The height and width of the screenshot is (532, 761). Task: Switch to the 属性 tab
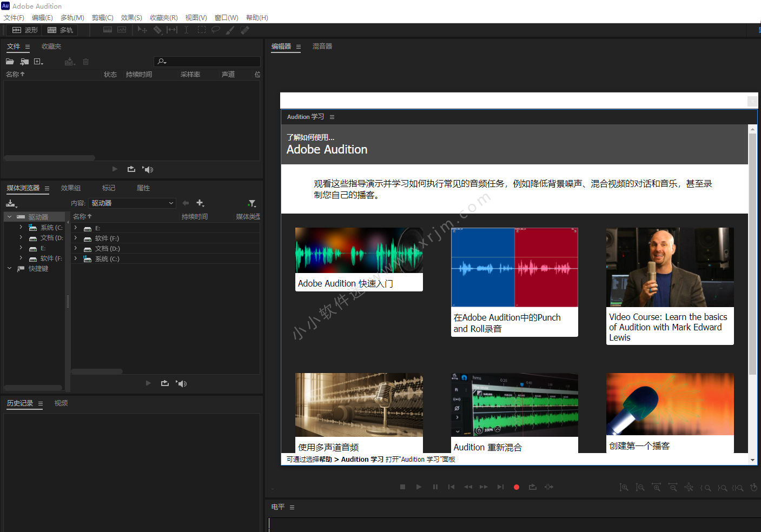coord(143,188)
